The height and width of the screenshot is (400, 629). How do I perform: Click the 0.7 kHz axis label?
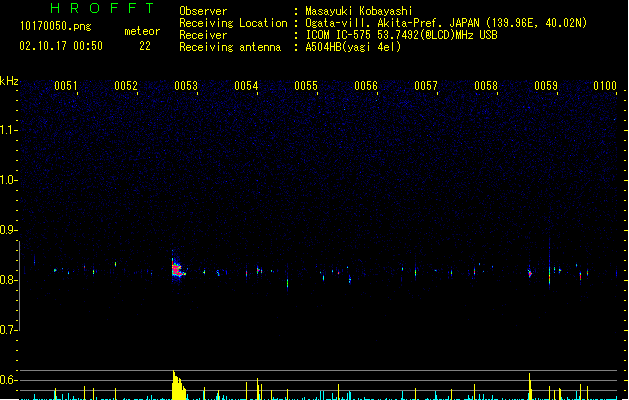pos(8,330)
